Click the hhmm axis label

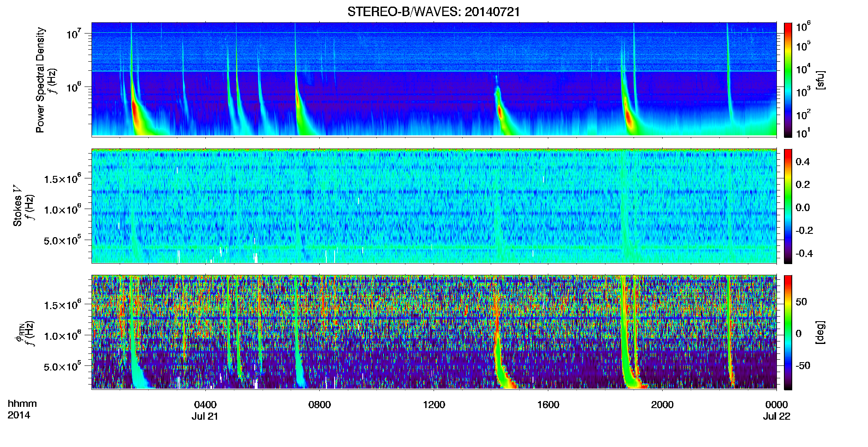[22, 404]
